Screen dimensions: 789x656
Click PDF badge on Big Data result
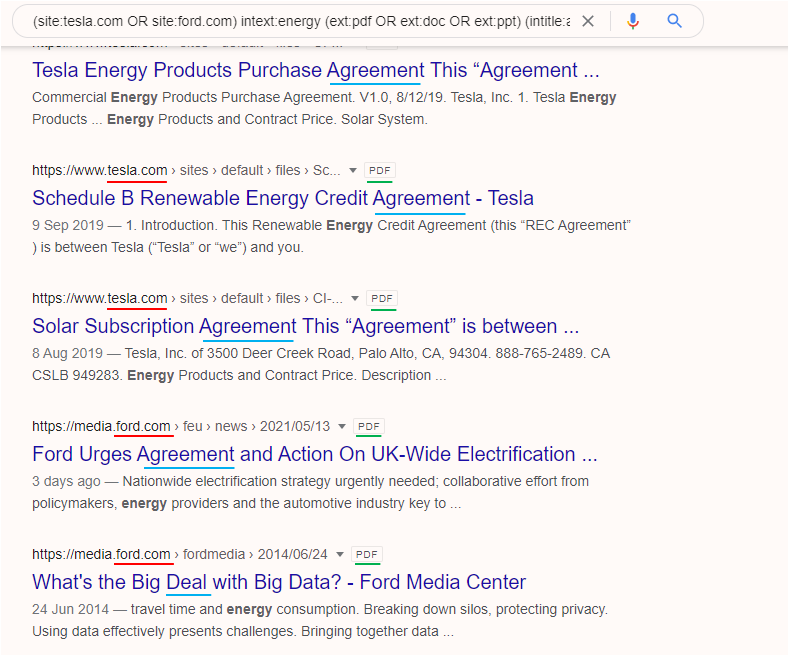[x=367, y=554]
